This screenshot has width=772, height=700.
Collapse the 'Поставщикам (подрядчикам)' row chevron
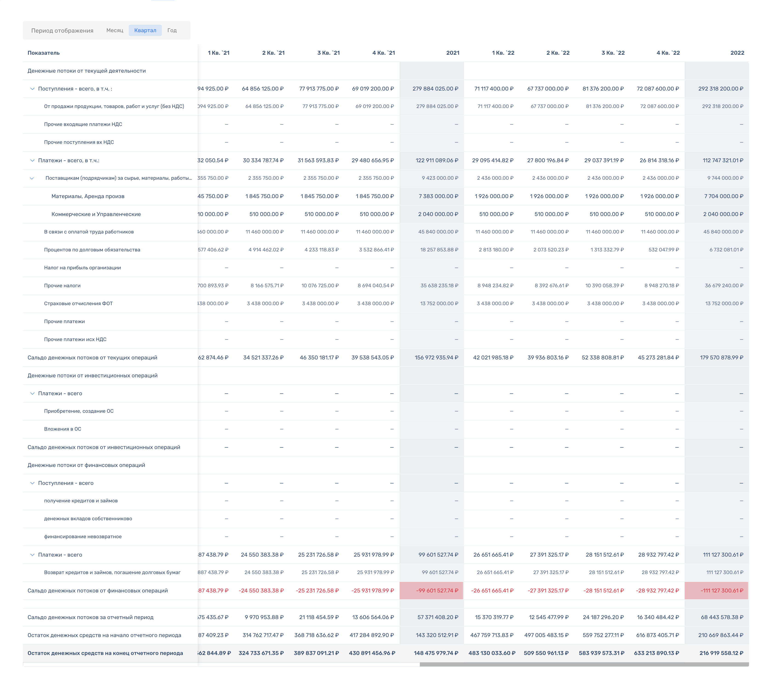pos(32,178)
